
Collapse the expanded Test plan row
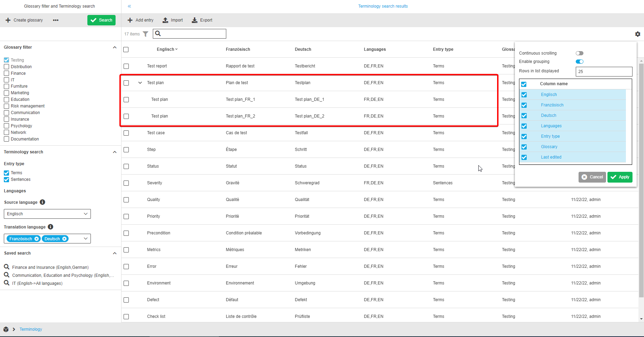tap(140, 83)
